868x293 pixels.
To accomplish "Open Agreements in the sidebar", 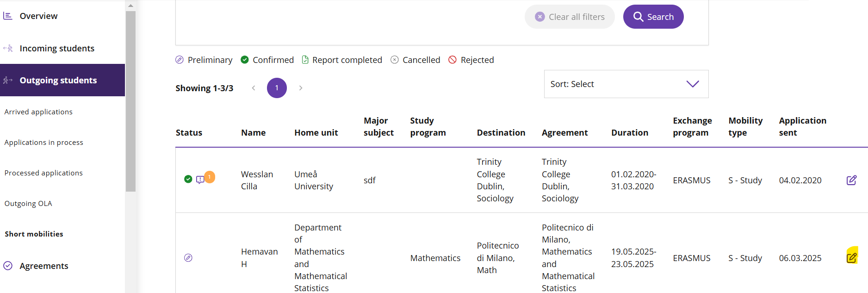I will click(44, 266).
